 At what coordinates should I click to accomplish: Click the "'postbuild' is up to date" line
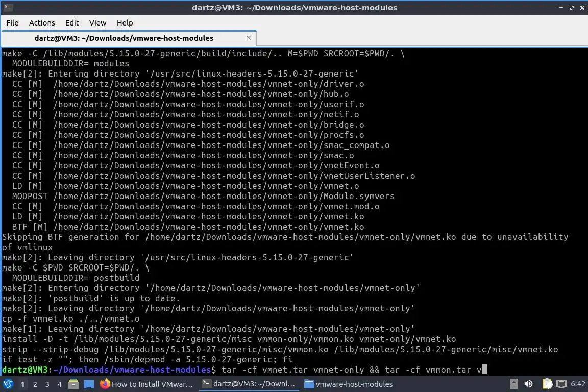91,298
